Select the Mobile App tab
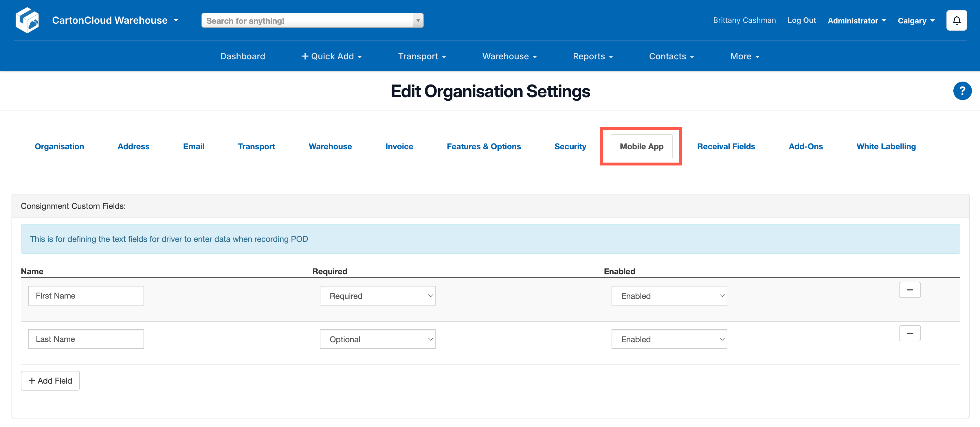 pyautogui.click(x=641, y=146)
